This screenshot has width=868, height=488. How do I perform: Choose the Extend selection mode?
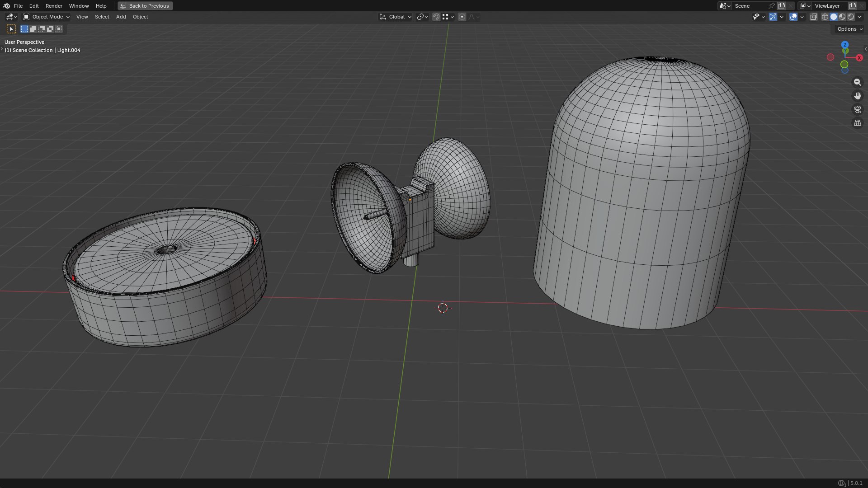[33, 29]
